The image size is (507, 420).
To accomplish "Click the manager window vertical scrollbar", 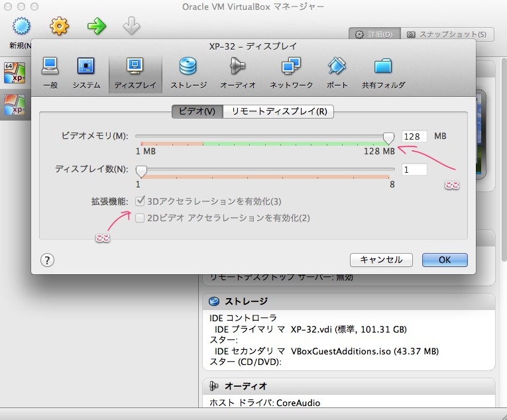I will pyautogui.click(x=504, y=160).
